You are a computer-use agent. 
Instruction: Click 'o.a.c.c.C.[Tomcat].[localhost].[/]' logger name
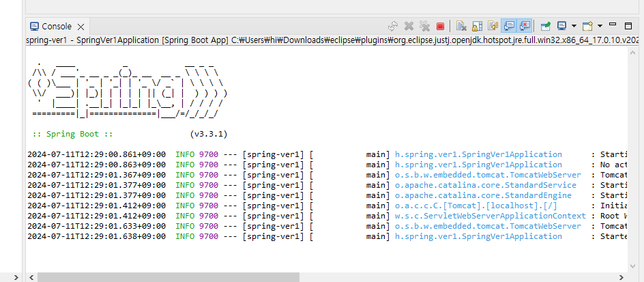(x=475, y=206)
